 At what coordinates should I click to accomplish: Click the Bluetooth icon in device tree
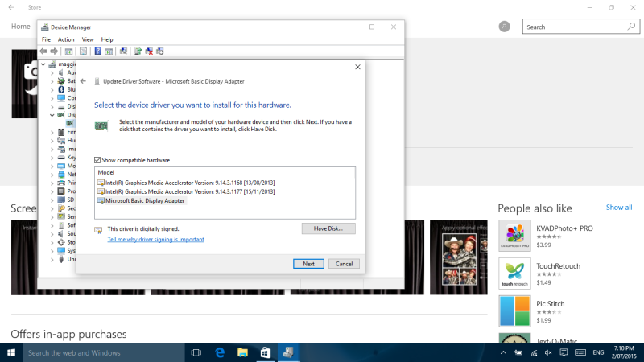[61, 89]
